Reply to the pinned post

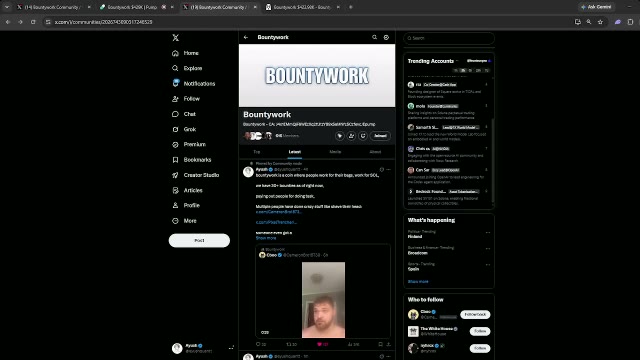coord(261,344)
